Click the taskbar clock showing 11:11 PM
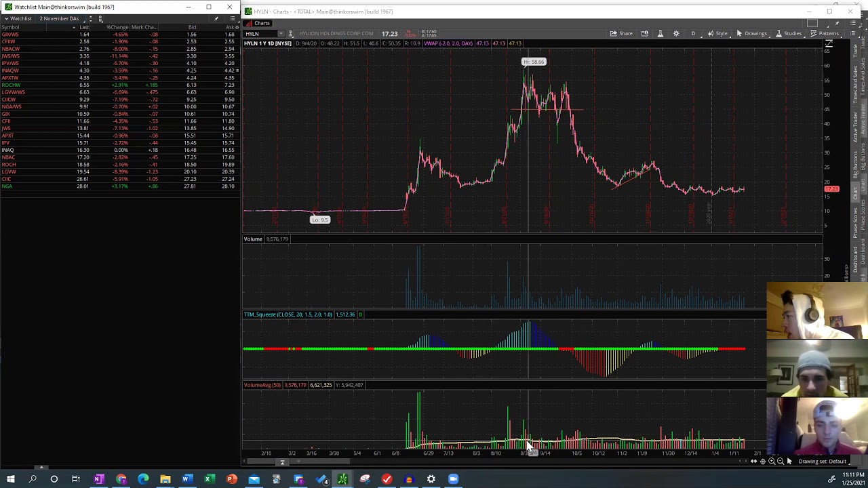The image size is (868, 488). click(853, 479)
